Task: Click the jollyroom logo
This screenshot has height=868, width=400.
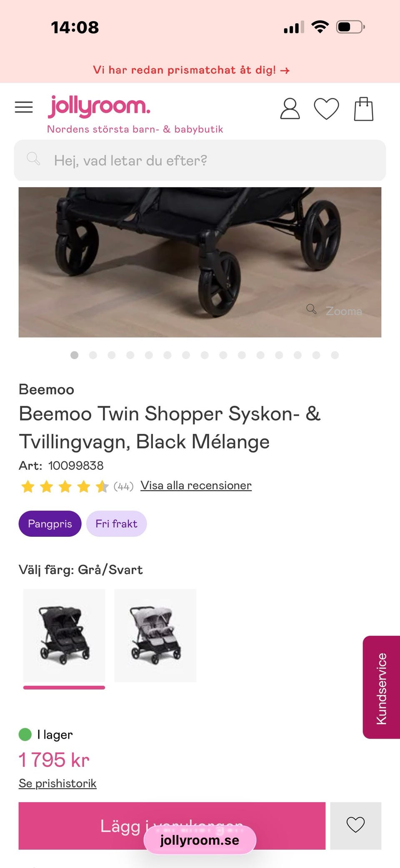Action: tap(99, 106)
